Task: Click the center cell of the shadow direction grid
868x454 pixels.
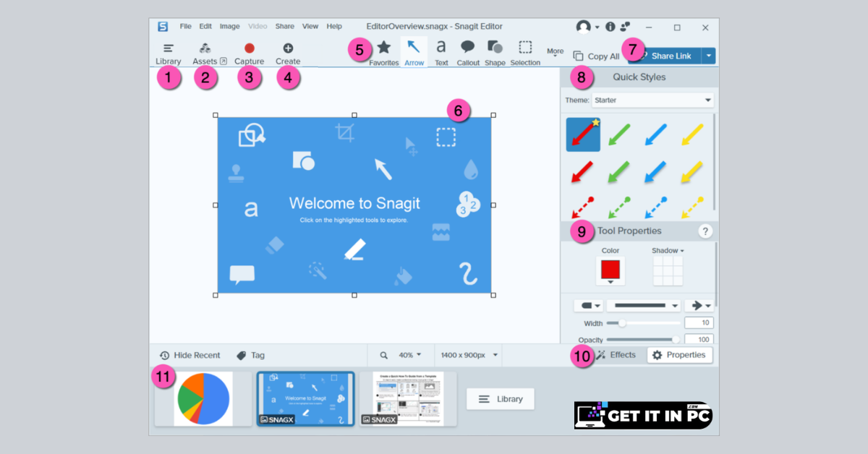Action: [x=668, y=272]
